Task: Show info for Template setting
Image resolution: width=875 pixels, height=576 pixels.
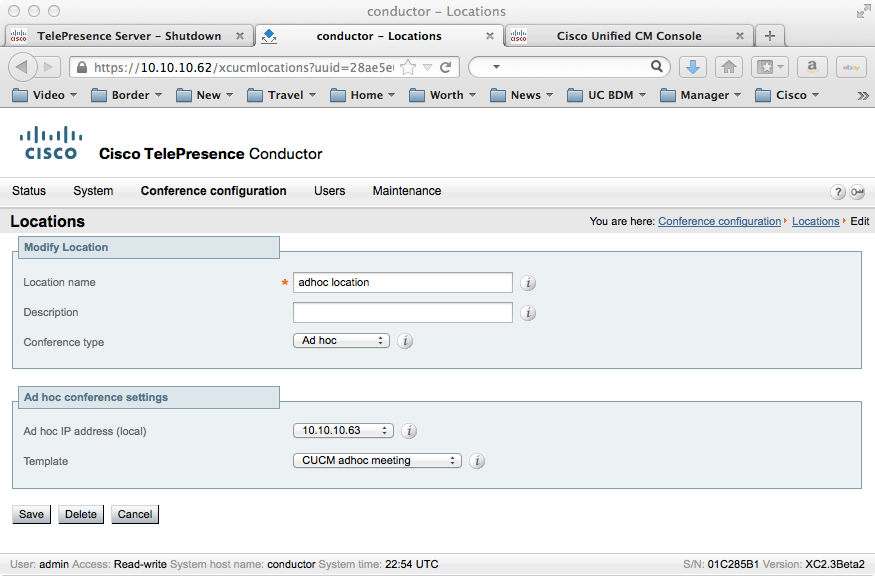Action: click(x=477, y=461)
